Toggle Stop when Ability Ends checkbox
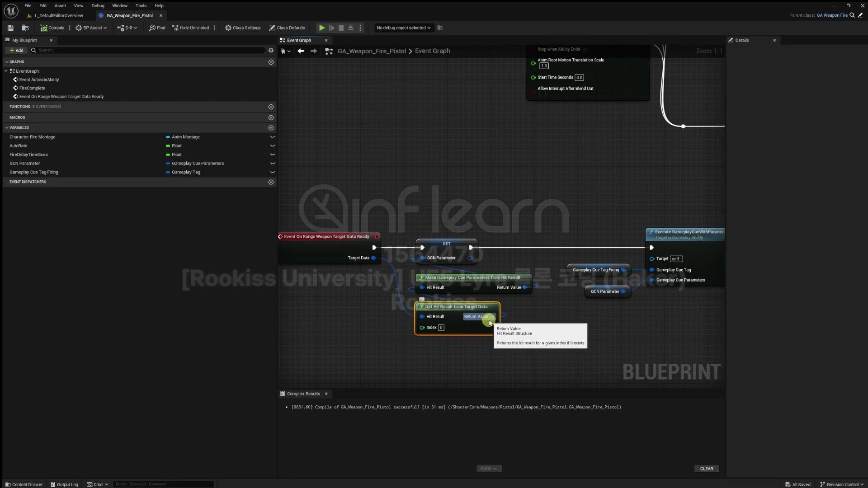This screenshot has width=868, height=488. point(585,49)
